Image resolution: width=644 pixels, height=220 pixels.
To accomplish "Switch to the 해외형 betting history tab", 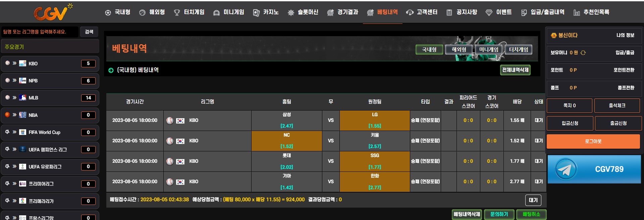I will 459,50.
